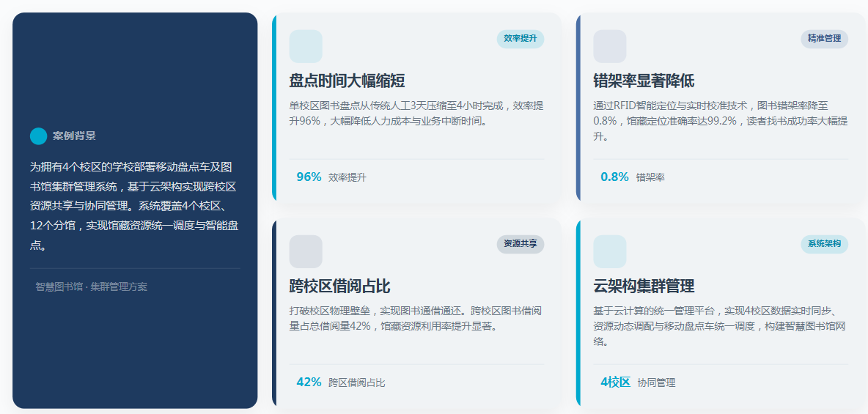
Task: Click the 智慧图书馆 · 集群管理方案 footer text
Action: [x=92, y=287]
